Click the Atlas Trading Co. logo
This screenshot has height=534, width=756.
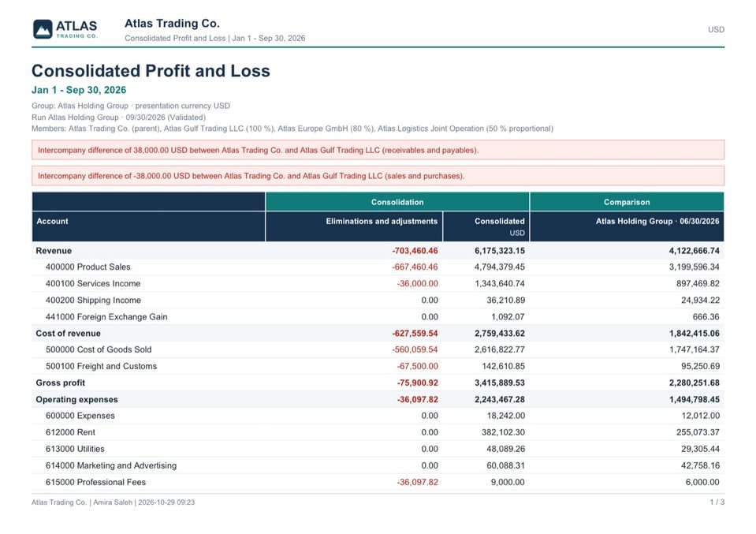pos(65,29)
